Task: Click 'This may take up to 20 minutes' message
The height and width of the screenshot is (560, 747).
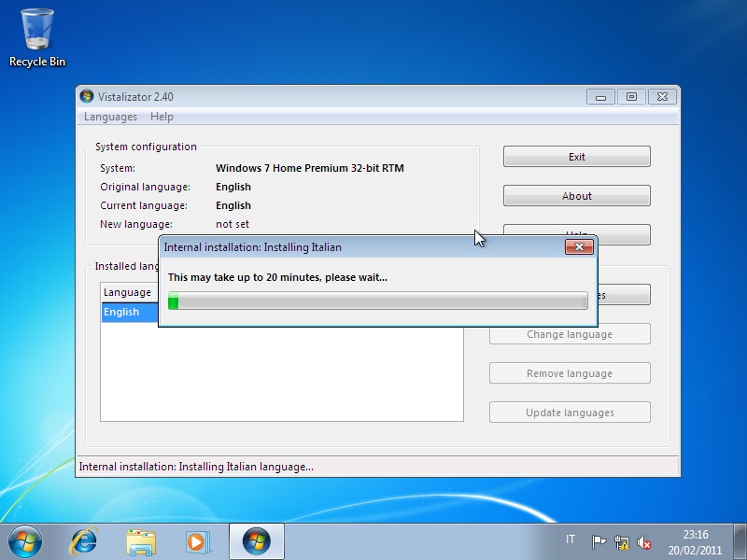Action: pyautogui.click(x=277, y=277)
